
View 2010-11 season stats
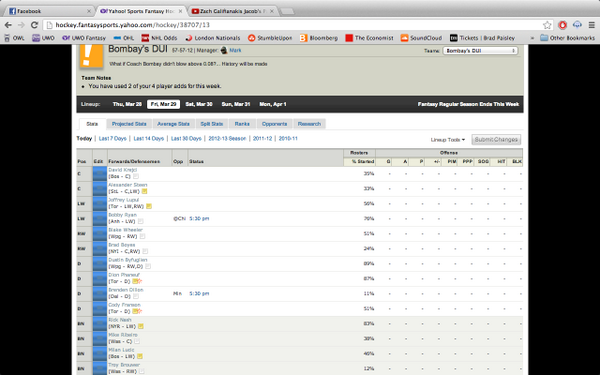(x=288, y=139)
